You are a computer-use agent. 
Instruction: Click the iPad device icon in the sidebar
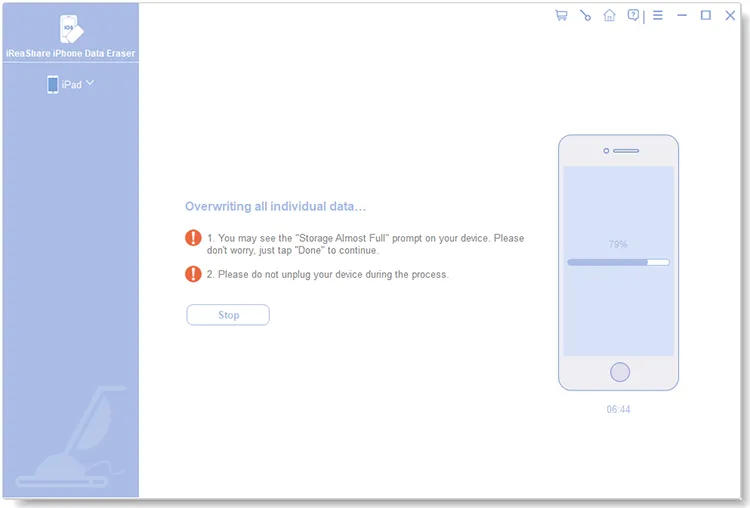coord(53,85)
